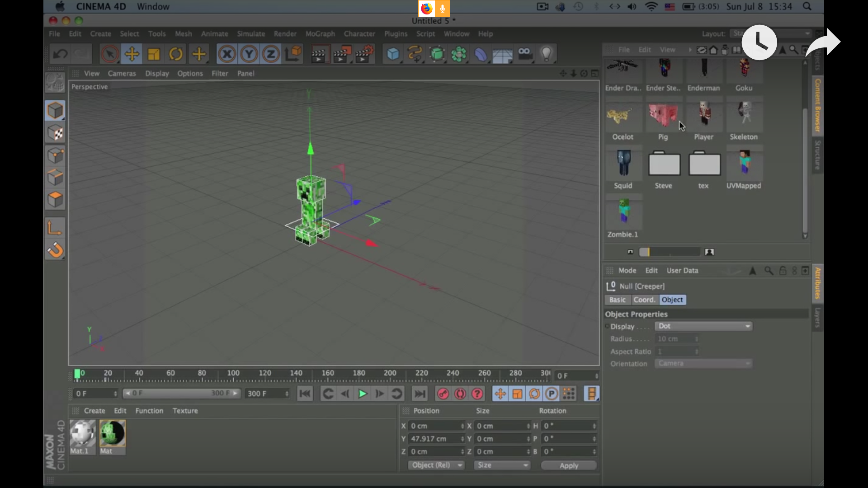Switch to Edges mode
This screenshot has width=868, height=488.
[55, 178]
